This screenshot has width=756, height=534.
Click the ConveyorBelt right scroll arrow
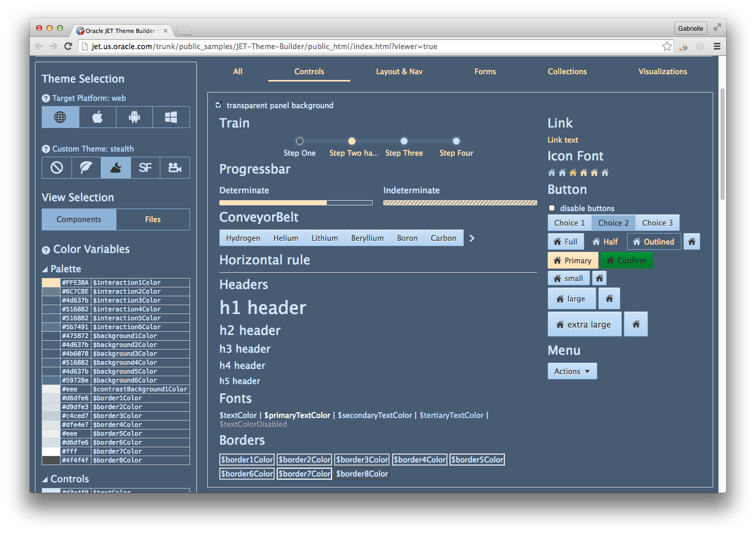pos(471,238)
